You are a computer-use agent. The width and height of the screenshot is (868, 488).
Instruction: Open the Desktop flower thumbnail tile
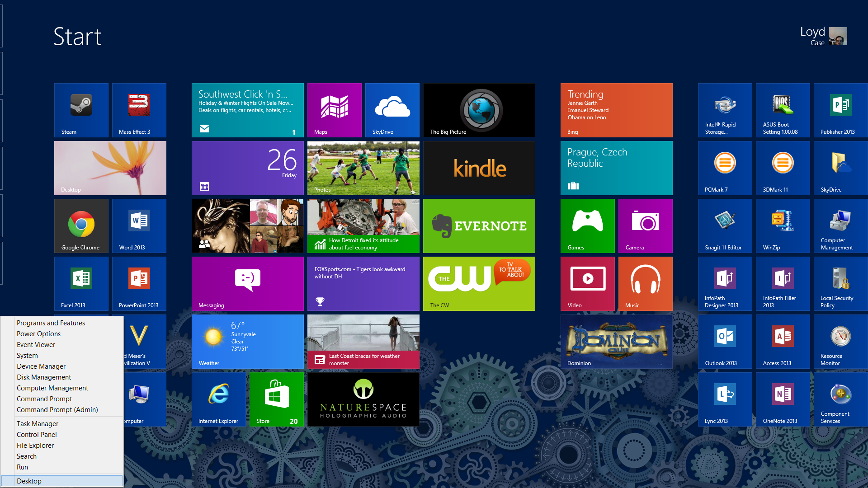(110, 168)
